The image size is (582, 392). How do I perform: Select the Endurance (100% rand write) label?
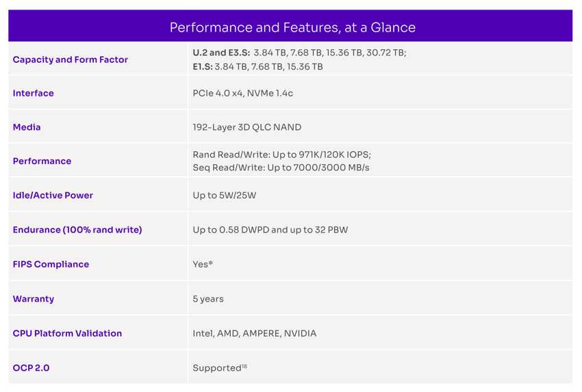pos(77,230)
